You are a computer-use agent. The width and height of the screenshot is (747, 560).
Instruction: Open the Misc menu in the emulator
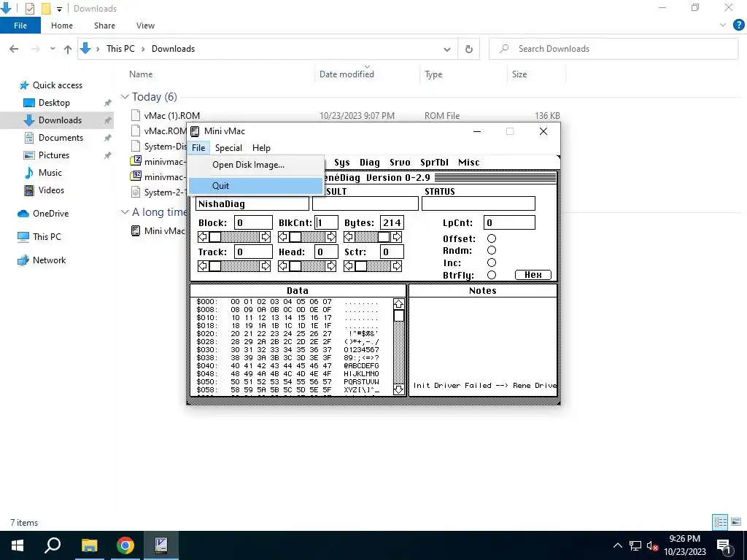click(469, 163)
